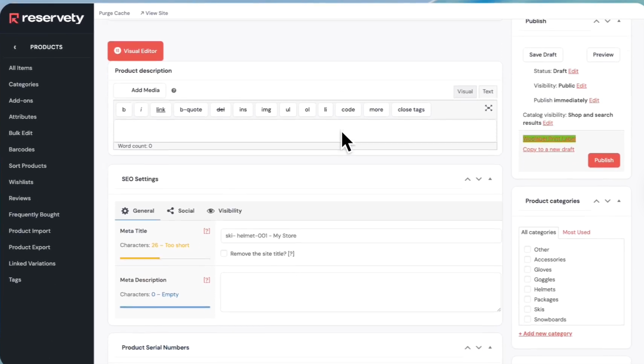Screen dimensions: 644x364
Task: Click the Visual Editor button
Action: (x=135, y=51)
